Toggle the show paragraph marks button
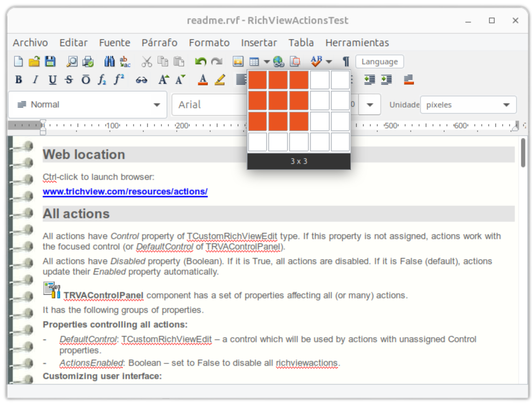This screenshot has width=532, height=403. click(346, 61)
